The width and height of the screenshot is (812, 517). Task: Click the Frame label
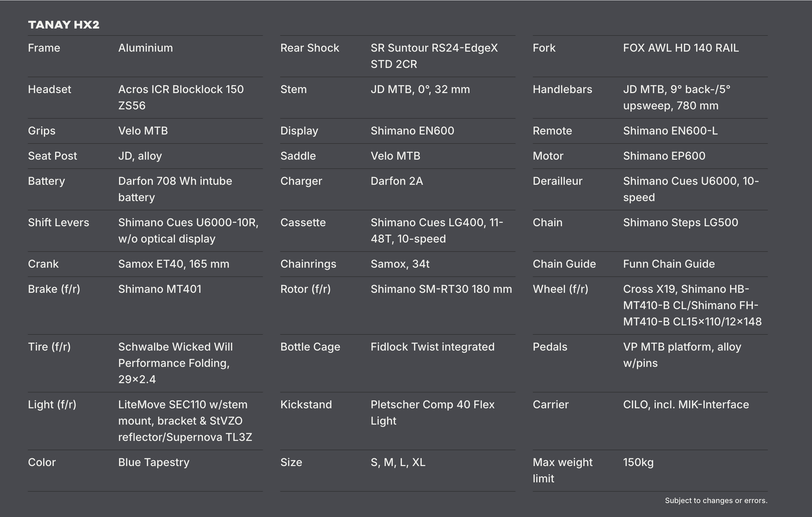(x=44, y=48)
